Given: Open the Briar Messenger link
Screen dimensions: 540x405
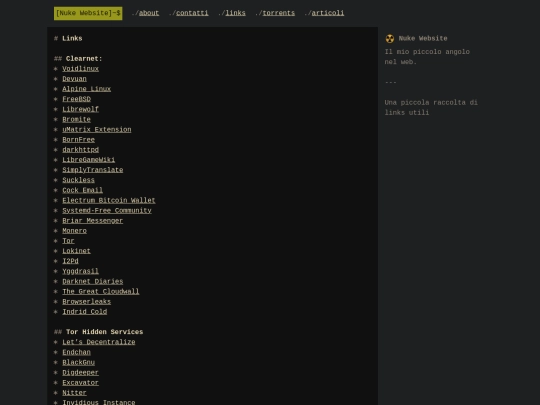Looking at the screenshot, I should click(x=93, y=221).
